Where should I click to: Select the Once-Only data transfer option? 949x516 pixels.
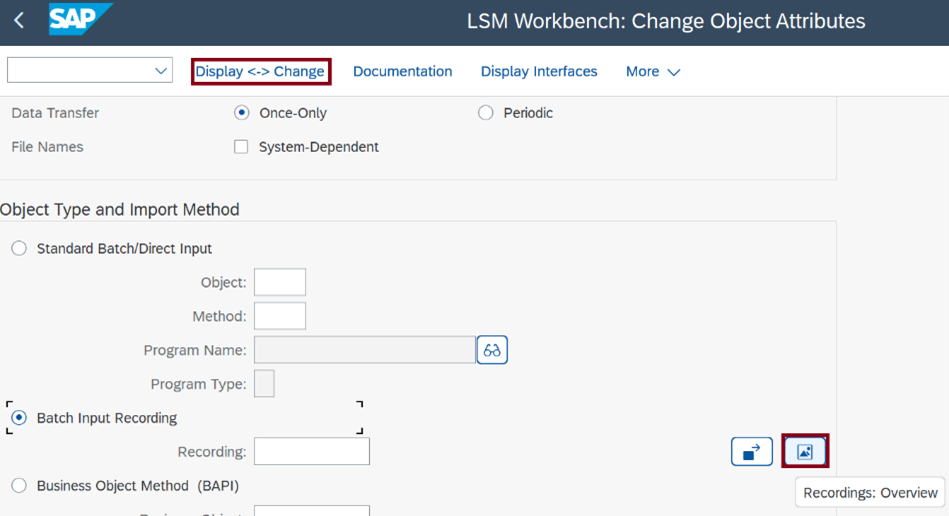click(241, 113)
